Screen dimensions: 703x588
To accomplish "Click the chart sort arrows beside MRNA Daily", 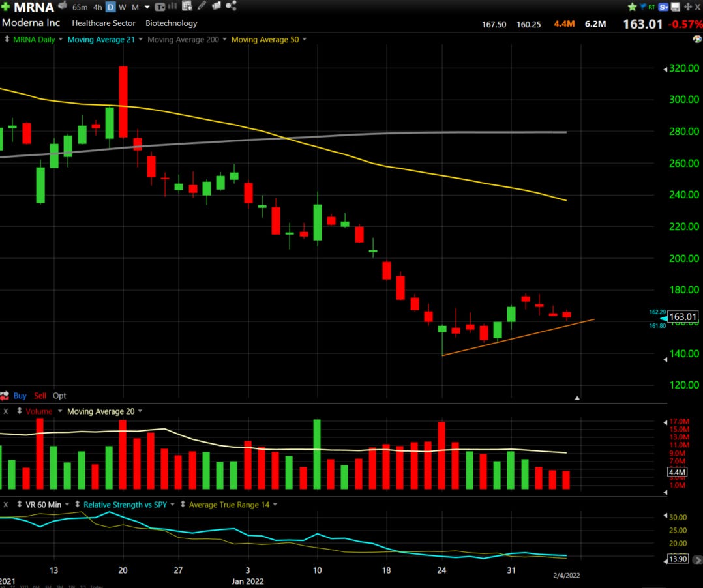I will click(x=7, y=39).
